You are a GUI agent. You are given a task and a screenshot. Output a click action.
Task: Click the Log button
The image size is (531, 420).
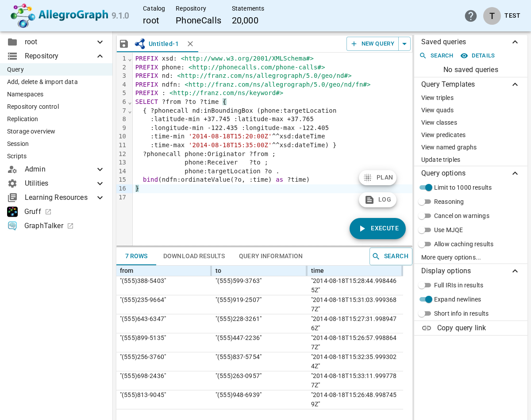(377, 200)
